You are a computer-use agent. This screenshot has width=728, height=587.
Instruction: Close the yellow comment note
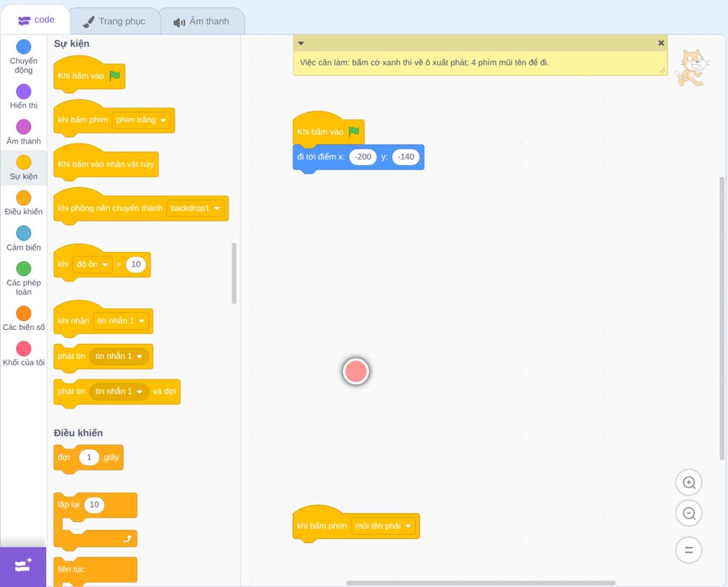point(661,43)
